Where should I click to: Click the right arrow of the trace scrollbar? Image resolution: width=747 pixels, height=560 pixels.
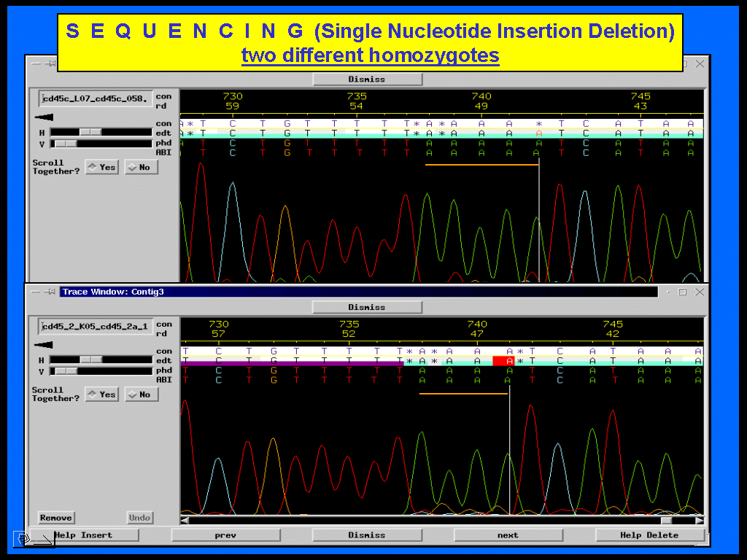pyautogui.click(x=700, y=520)
